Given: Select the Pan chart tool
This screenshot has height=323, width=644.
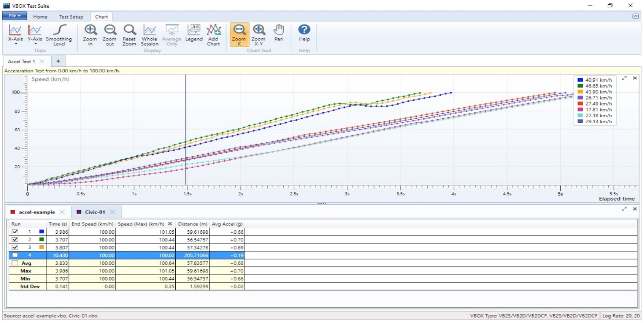Looking at the screenshot, I should pos(279,33).
